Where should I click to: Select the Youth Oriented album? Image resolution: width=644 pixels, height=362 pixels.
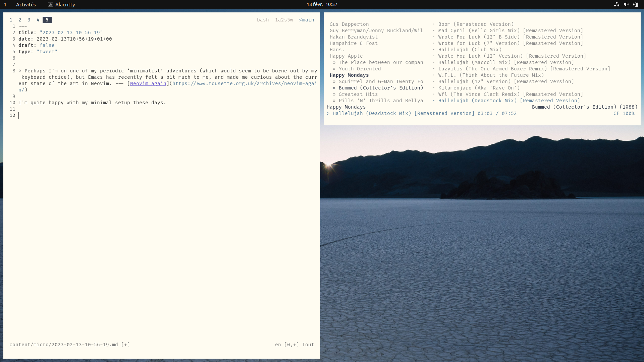click(x=360, y=69)
